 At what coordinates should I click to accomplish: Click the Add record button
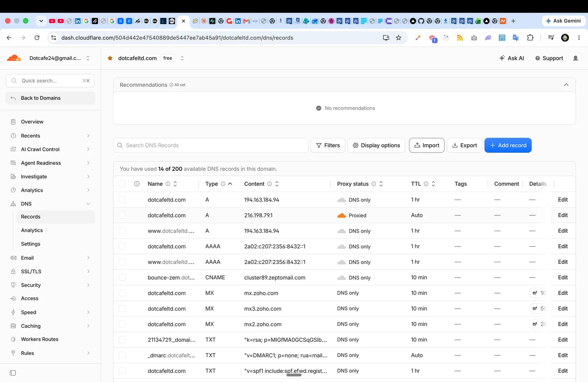508,145
